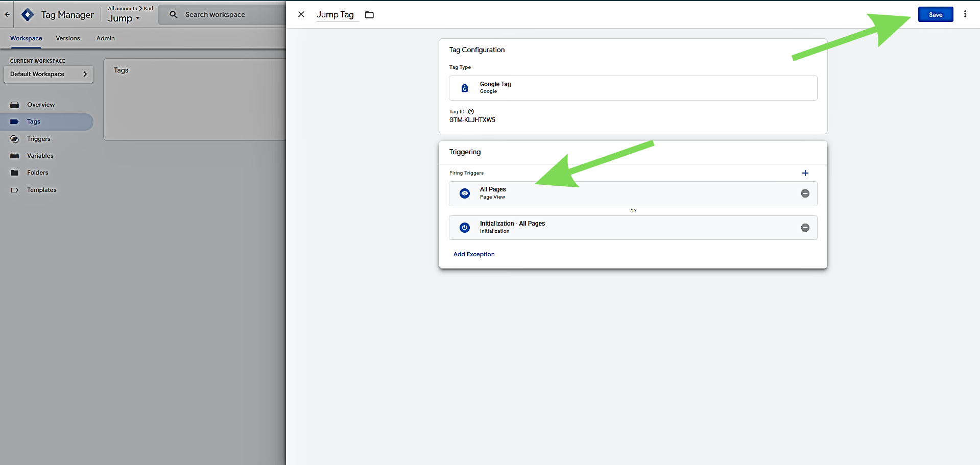
Task: Click the Tag ID help icon
Action: point(471,112)
